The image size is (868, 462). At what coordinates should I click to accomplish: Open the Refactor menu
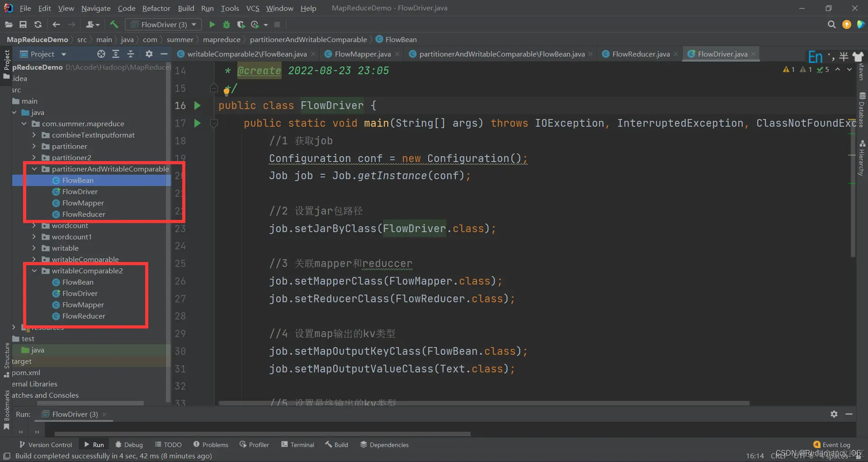156,8
